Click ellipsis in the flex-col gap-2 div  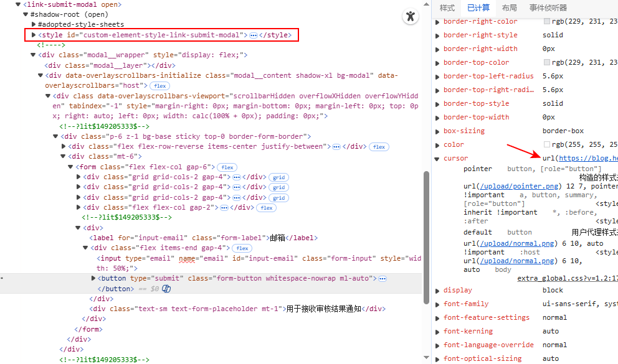[224, 207]
